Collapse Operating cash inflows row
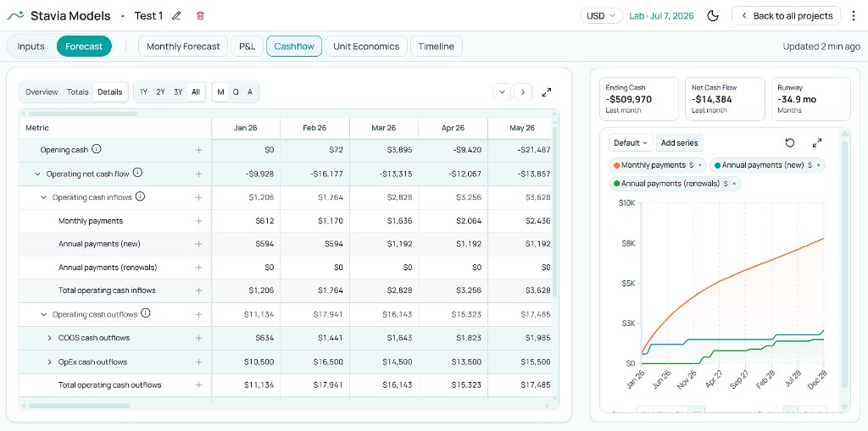 pos(44,197)
